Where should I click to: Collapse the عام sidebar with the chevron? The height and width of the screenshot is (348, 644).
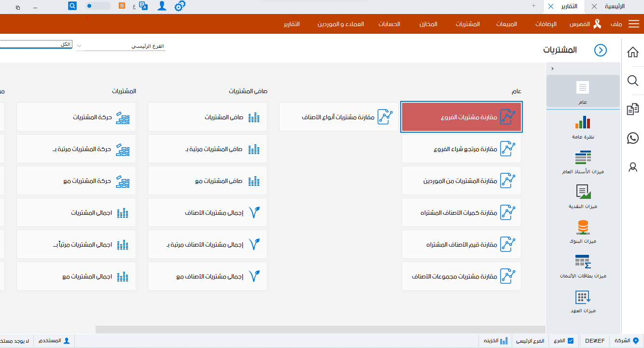[552, 68]
